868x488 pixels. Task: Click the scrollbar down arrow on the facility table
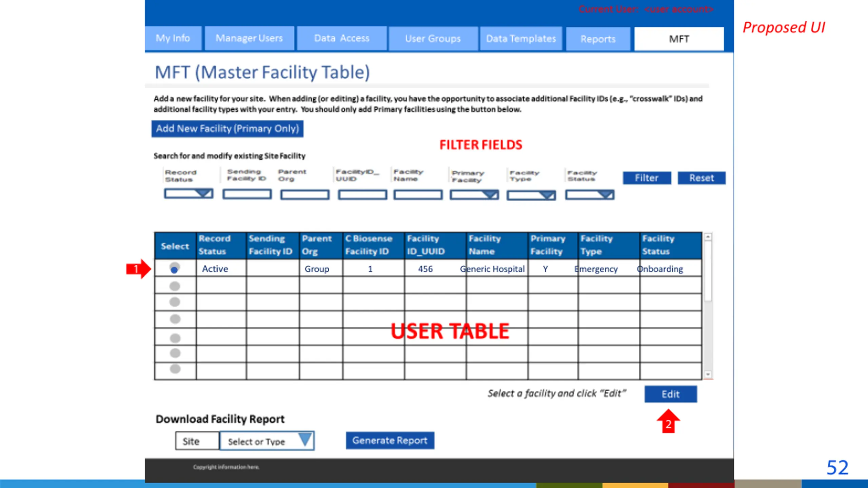point(708,374)
